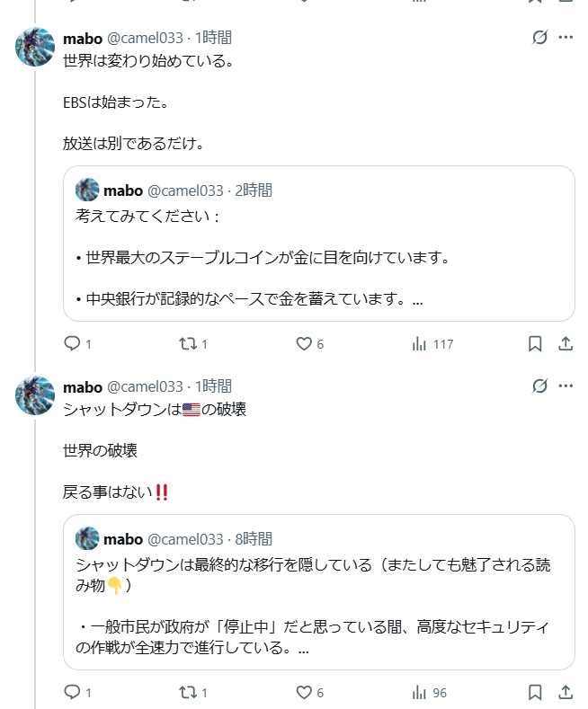
Task: Share the EBS tweet
Action: (566, 343)
